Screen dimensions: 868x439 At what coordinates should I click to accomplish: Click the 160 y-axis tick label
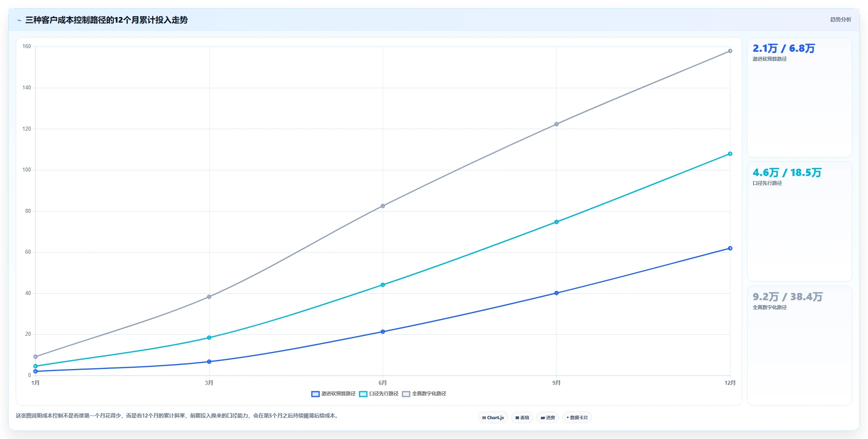coord(27,47)
